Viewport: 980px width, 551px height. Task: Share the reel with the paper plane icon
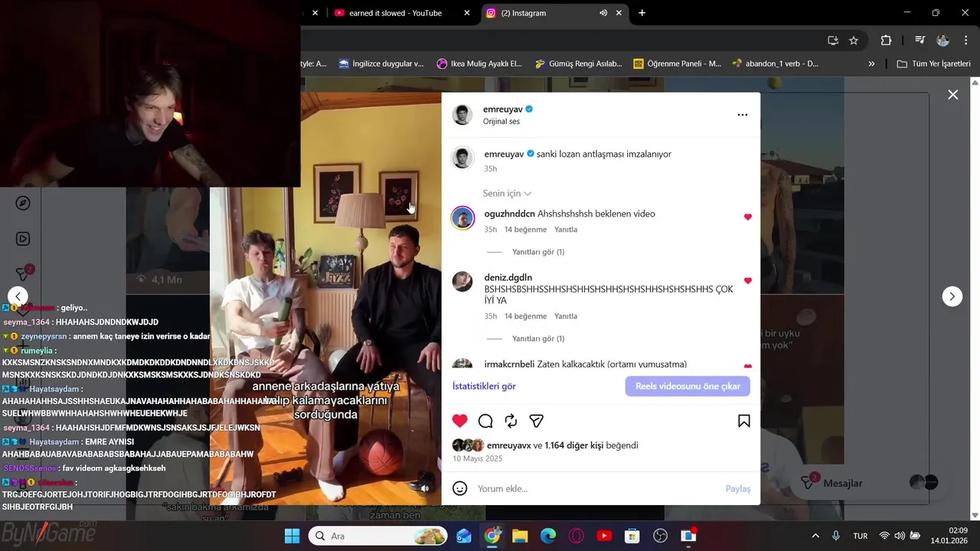537,421
